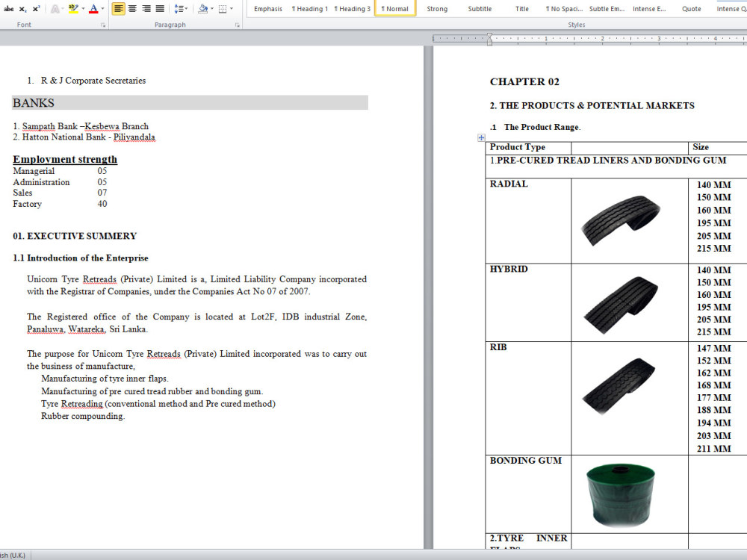
Task: Click the RADIAL table cell
Action: pyautogui.click(x=528, y=220)
